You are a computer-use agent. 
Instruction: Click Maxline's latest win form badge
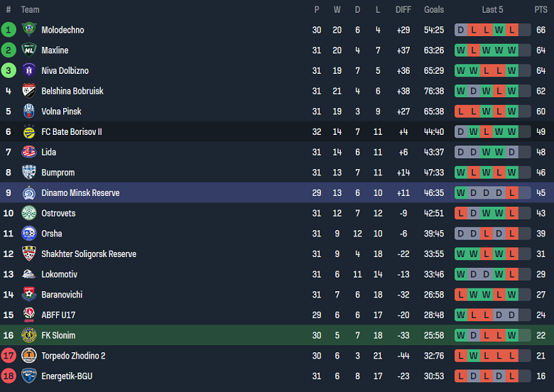524,50
